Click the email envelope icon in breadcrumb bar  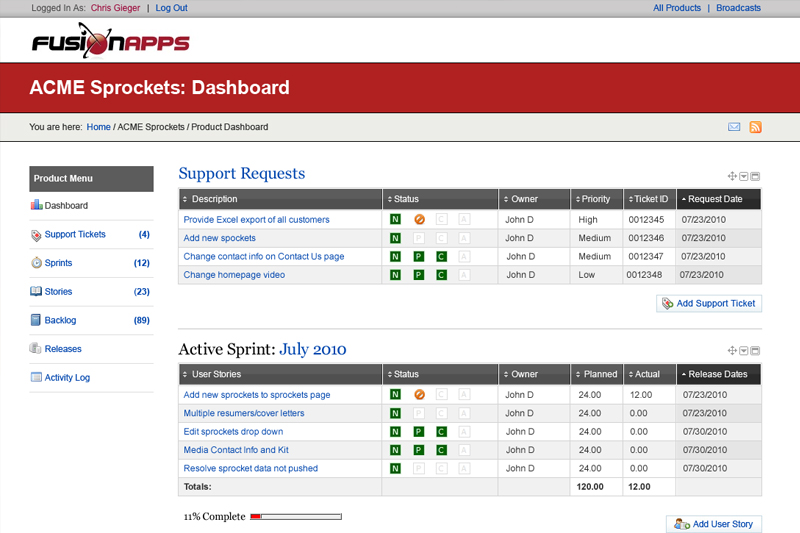pyautogui.click(x=734, y=127)
